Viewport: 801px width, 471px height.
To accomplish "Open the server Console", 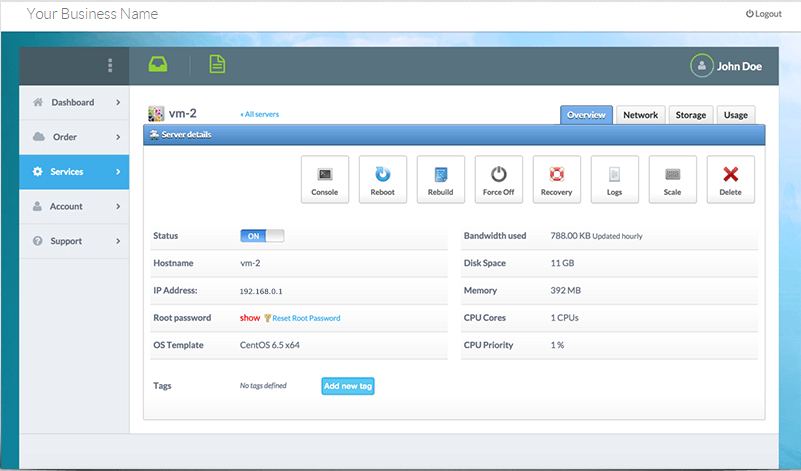I will 325,180.
